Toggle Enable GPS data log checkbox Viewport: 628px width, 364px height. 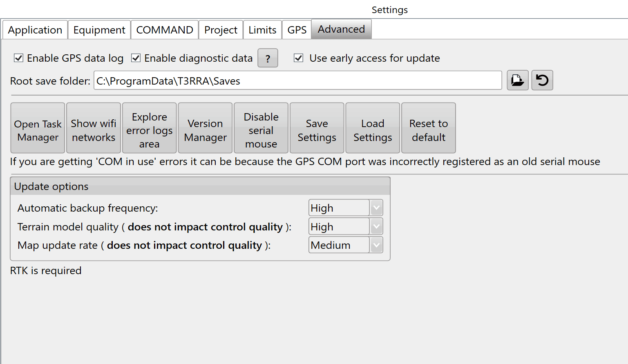pyautogui.click(x=18, y=58)
